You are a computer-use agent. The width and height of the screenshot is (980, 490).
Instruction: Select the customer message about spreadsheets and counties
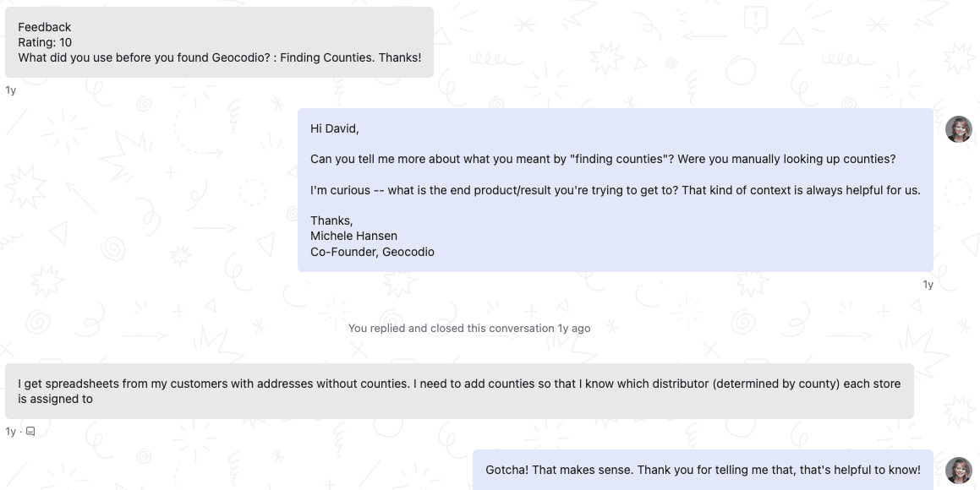pos(459,391)
